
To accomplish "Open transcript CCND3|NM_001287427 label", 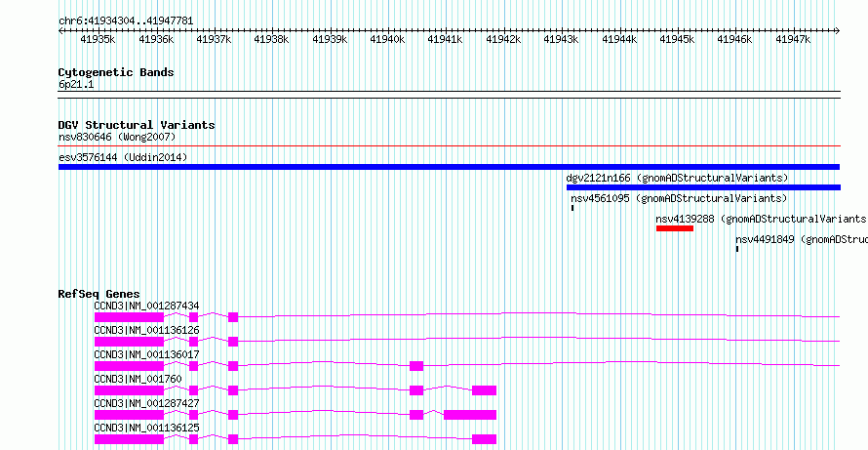I will [146, 403].
